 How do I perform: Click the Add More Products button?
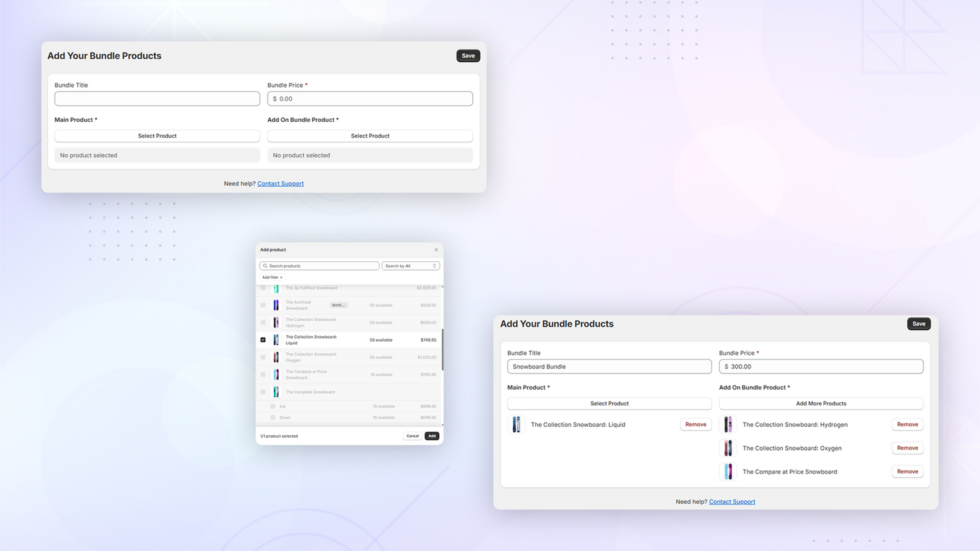point(821,403)
